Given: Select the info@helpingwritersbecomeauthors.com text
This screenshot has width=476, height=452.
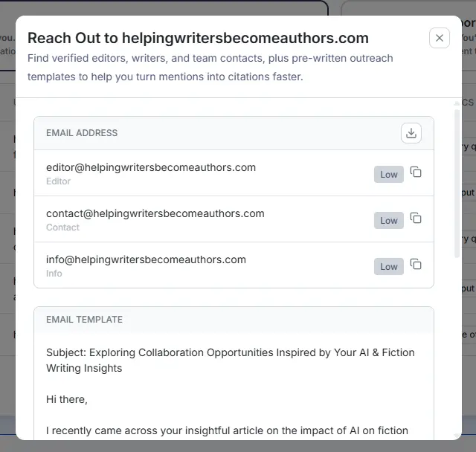Looking at the screenshot, I should point(146,259).
